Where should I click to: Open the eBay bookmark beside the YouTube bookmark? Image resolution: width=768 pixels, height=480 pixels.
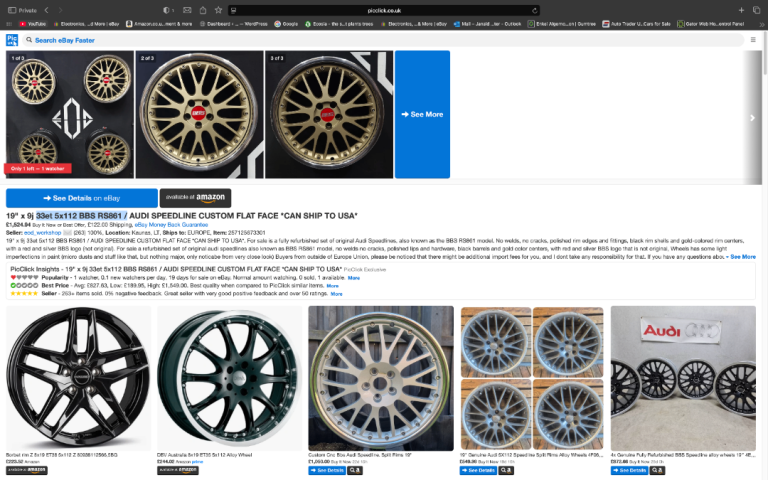tap(86, 24)
